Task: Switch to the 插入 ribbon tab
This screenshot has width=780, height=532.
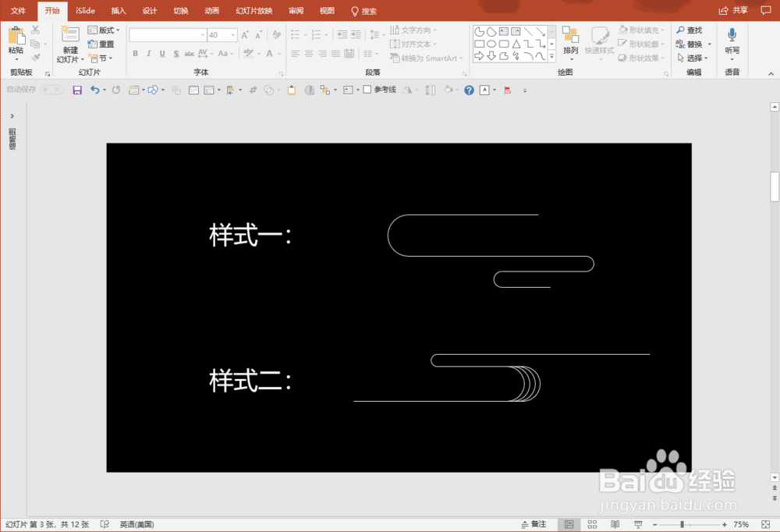Action: 118,11
